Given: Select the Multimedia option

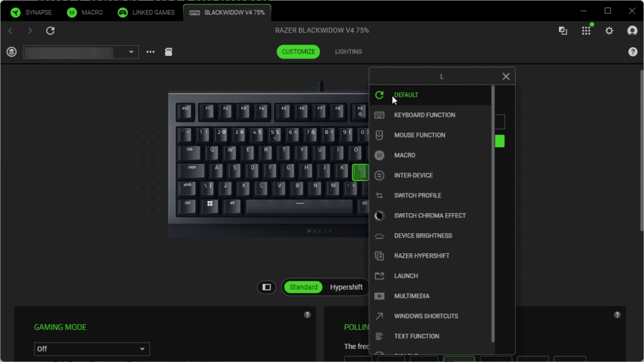Looking at the screenshot, I should tap(430, 296).
